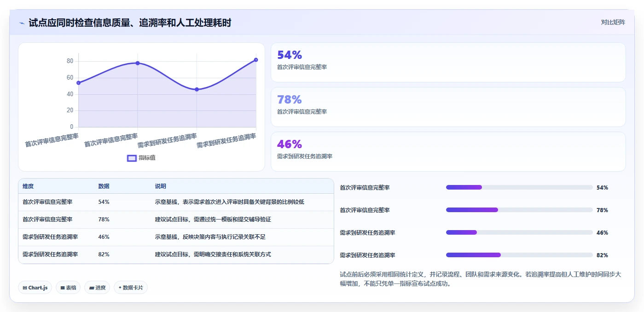Click the Chart.js chip at the bottom
Image resolution: width=644 pixels, height=312 pixels.
[x=35, y=288]
